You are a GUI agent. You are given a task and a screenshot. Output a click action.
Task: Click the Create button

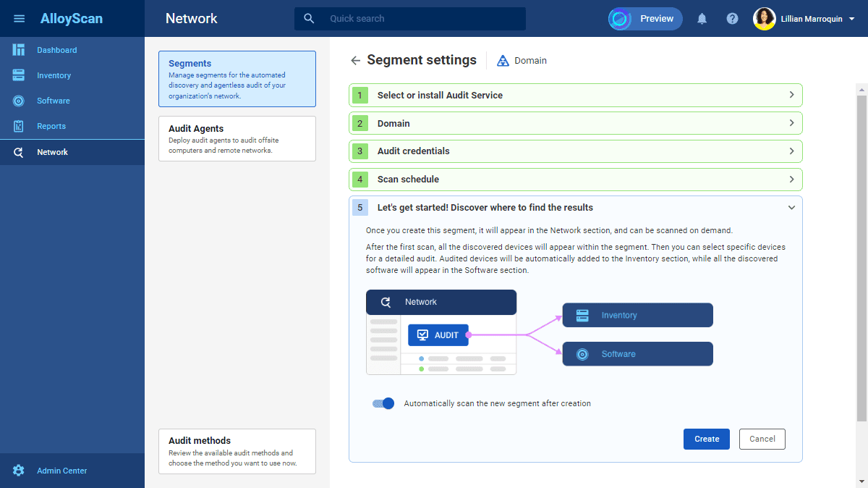[x=707, y=439]
